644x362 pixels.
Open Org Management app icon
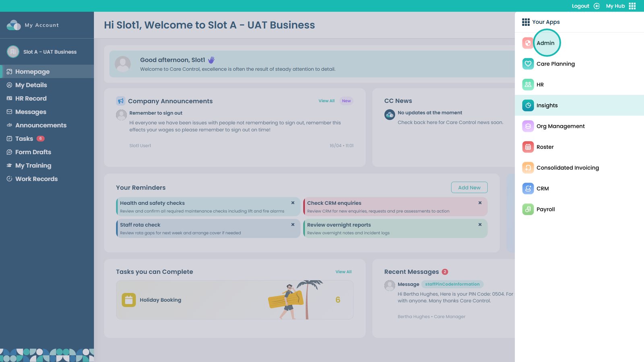tap(528, 126)
